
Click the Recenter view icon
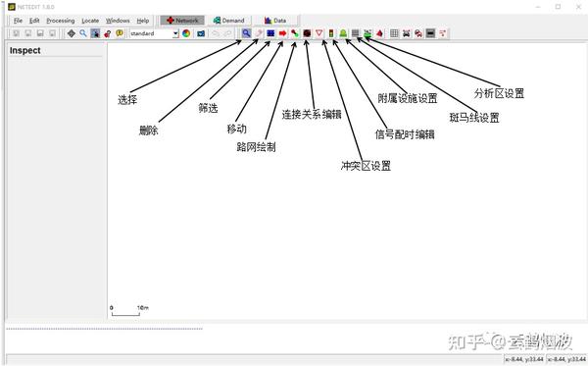click(x=71, y=33)
